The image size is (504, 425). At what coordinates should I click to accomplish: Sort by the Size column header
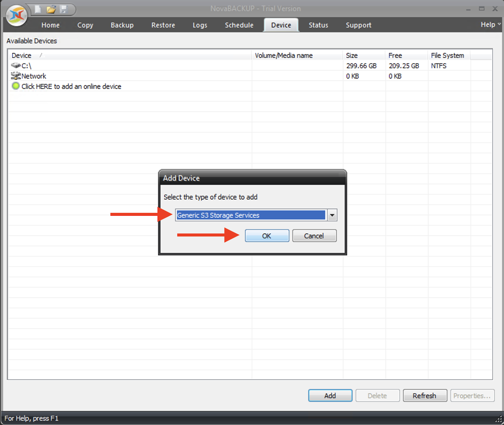364,55
